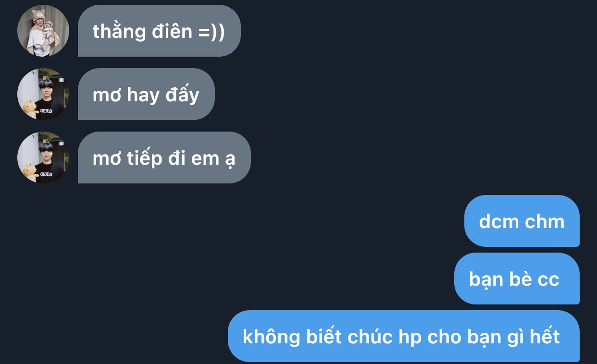Click avatar beside "mơ tiếp đi em ạ"
Image resolution: width=597 pixels, height=364 pixels.
pos(43,158)
